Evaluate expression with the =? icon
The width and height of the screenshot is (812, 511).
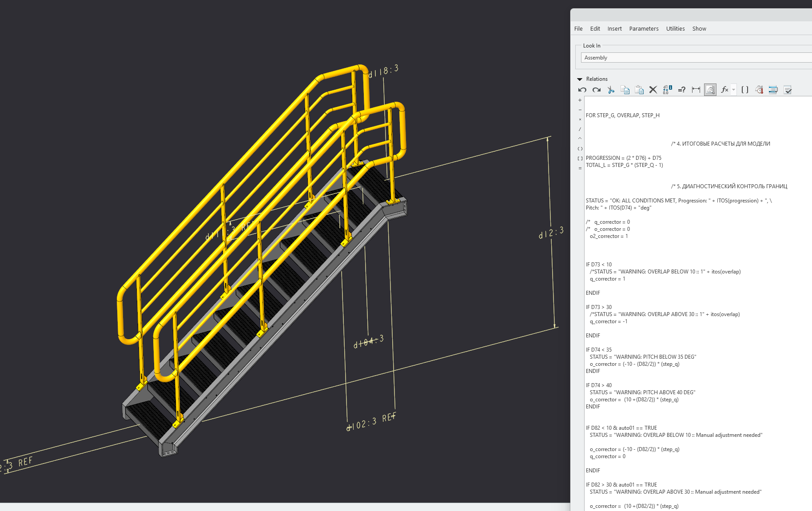(x=682, y=90)
